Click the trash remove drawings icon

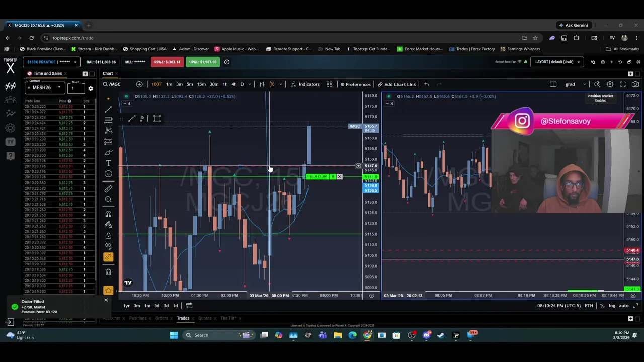(108, 272)
